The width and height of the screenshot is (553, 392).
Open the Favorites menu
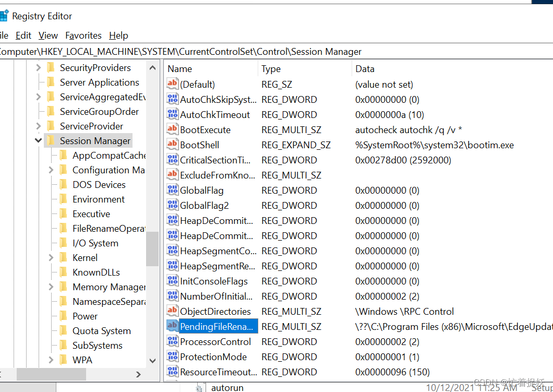point(83,35)
